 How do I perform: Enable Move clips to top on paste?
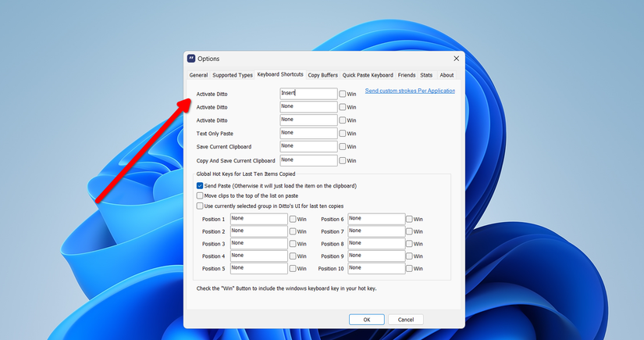click(x=200, y=195)
